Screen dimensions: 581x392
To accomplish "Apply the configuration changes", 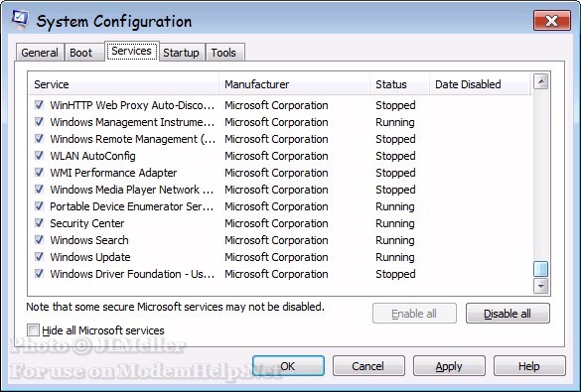I will click(x=449, y=366).
